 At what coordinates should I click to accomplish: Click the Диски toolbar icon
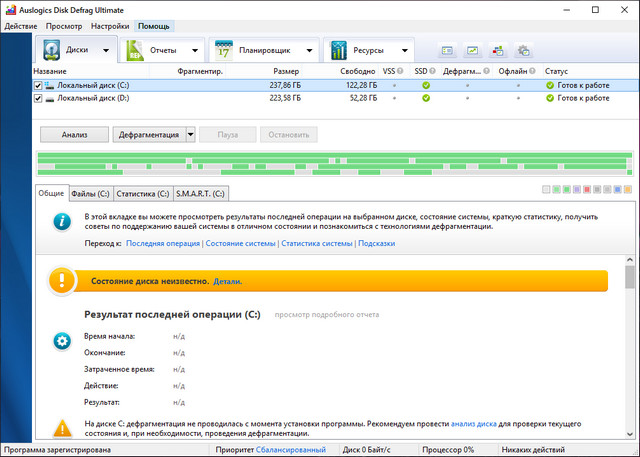(51, 50)
